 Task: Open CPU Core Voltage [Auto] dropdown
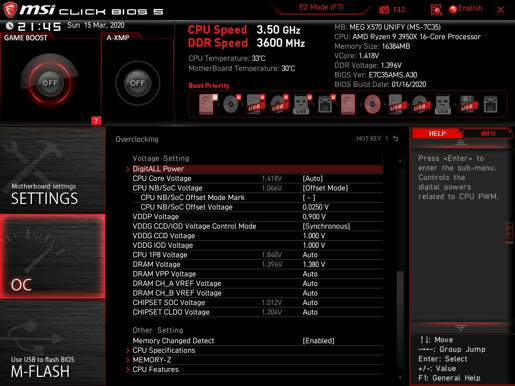pos(313,178)
